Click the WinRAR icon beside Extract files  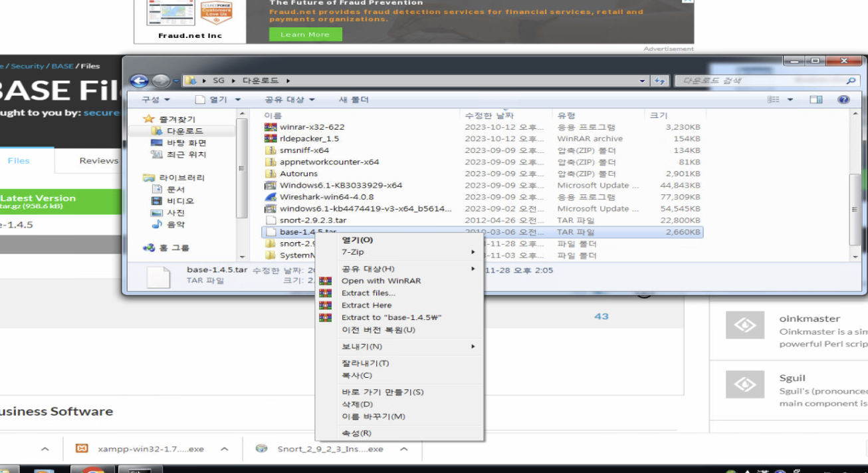point(325,293)
